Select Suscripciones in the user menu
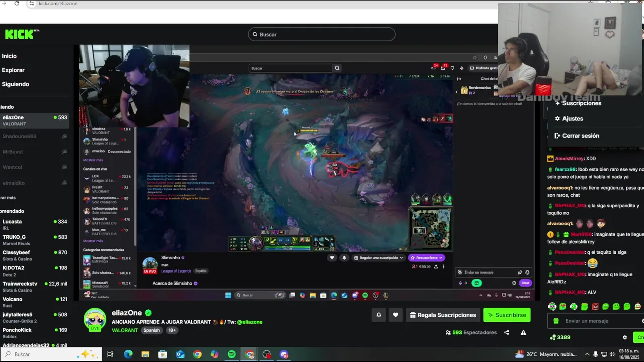 582,103
